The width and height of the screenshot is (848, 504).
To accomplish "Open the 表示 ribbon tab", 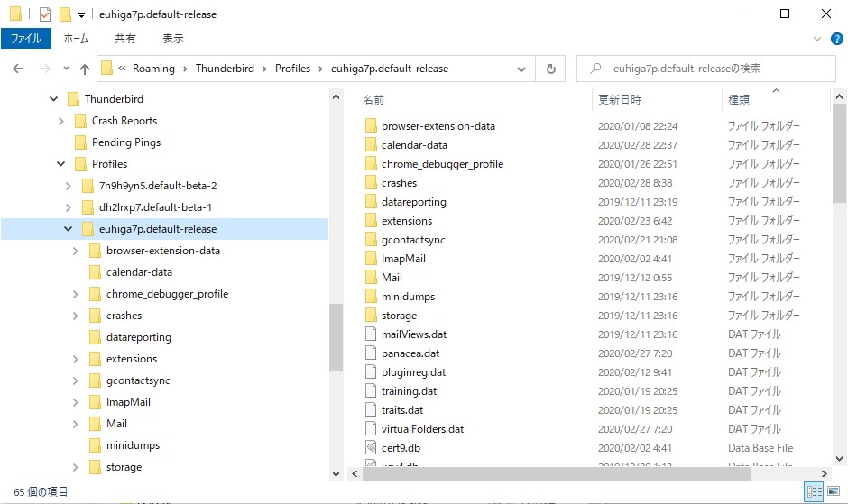I will 173,39.
